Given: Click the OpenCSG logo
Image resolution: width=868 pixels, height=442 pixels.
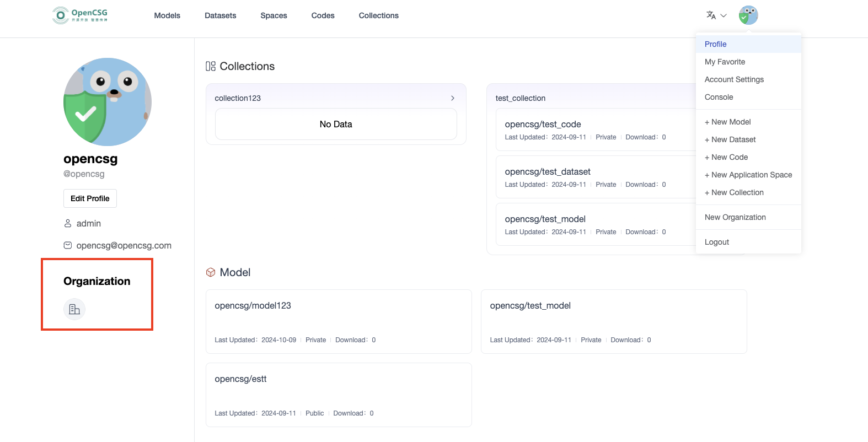Looking at the screenshot, I should [x=80, y=15].
